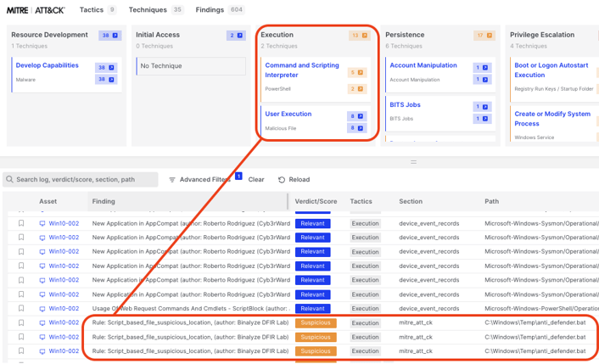Select the Malware sub-technique label
This screenshot has width=599, height=364.
25,80
